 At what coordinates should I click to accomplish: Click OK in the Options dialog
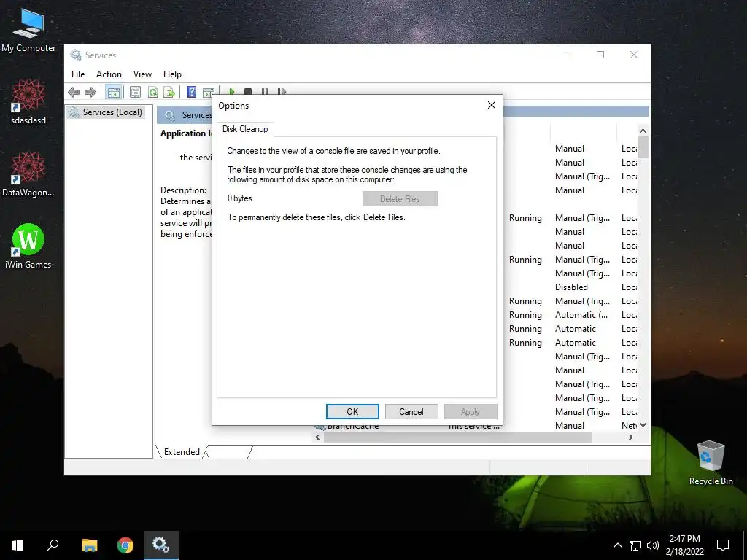(x=352, y=412)
